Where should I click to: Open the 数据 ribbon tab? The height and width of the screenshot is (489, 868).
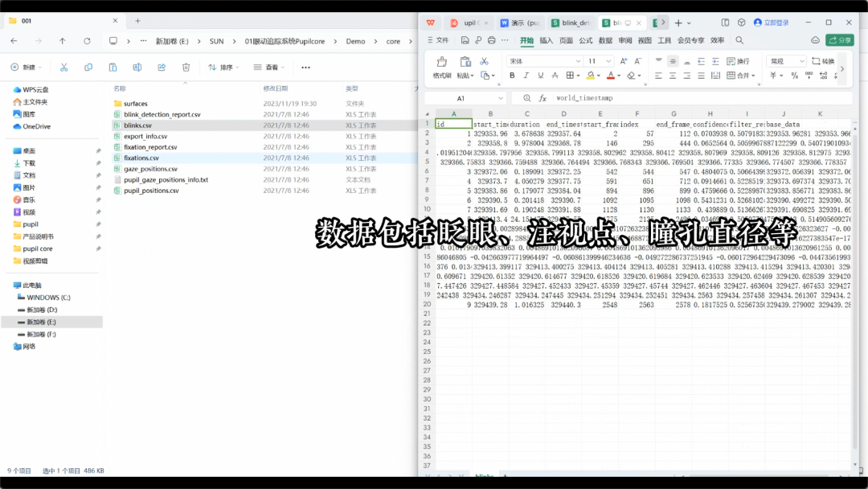coord(606,40)
